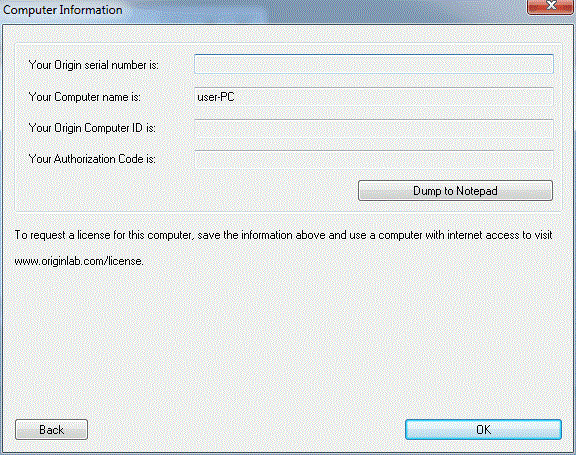576x455 pixels.
Task: Click the 'To request a license' instruction text
Action: (283, 235)
